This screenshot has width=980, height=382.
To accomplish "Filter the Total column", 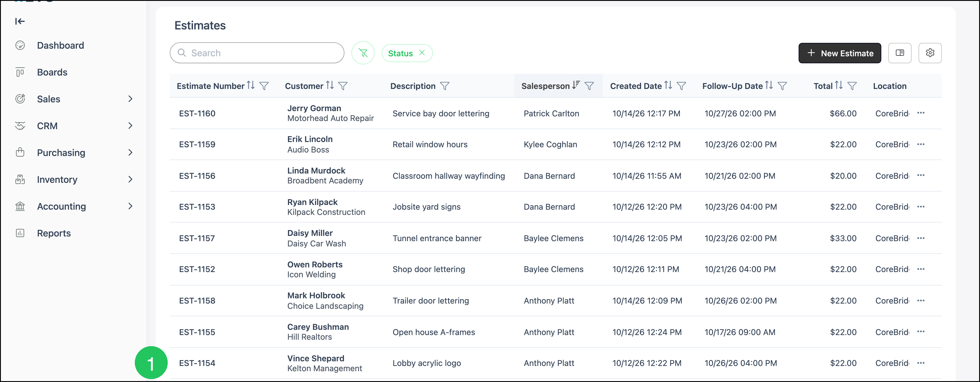I will 852,86.
